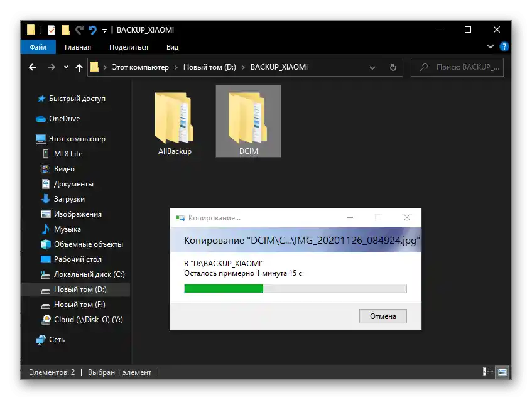Viewport: 532px width, 400px height.
Task: Open the Customize Quick Access Toolbar dropdown
Action: pyautogui.click(x=104, y=31)
